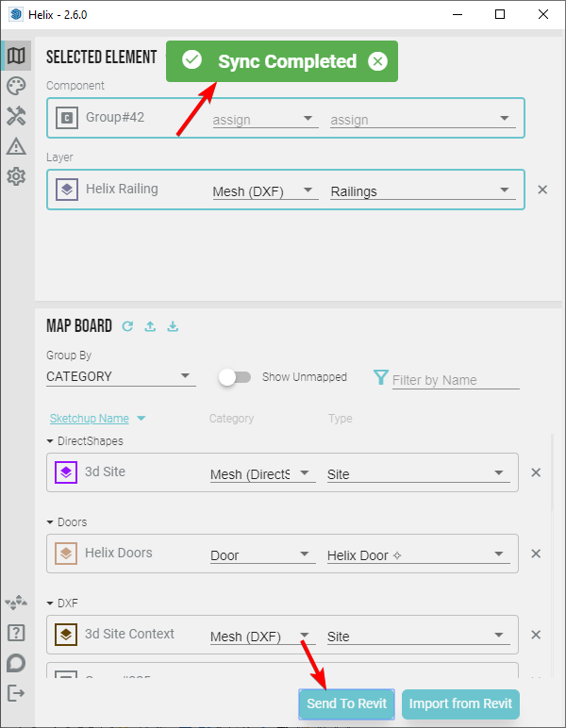Click the 3d Site Context layer icon

click(66, 635)
